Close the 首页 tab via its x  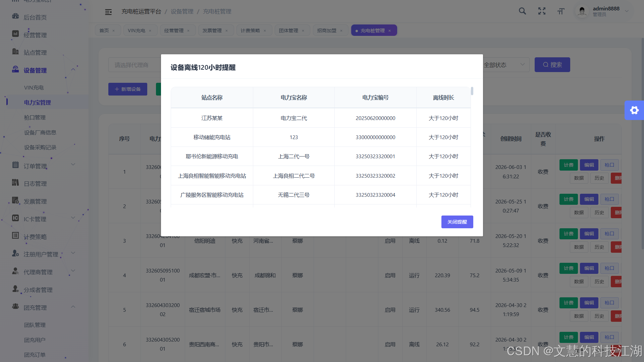pyautogui.click(x=114, y=31)
